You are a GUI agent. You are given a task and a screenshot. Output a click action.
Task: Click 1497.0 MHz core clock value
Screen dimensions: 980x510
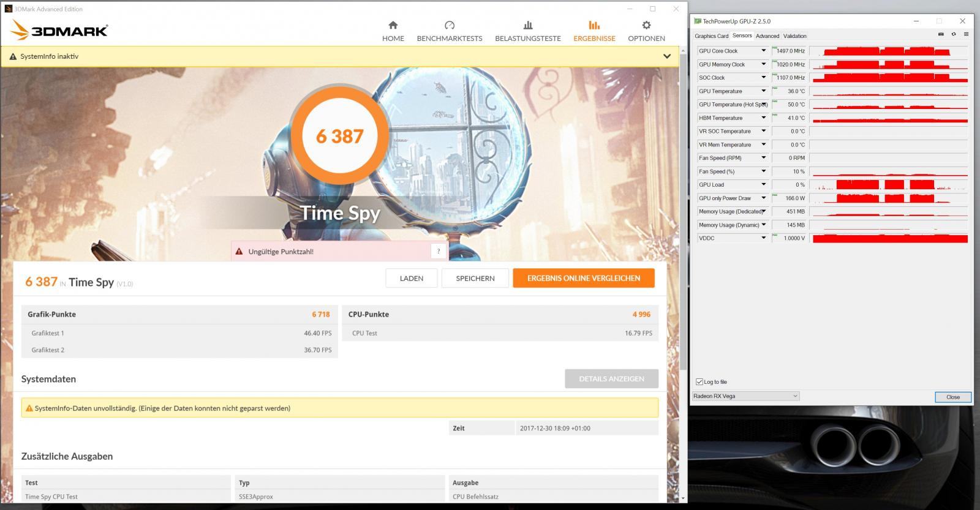coord(790,51)
